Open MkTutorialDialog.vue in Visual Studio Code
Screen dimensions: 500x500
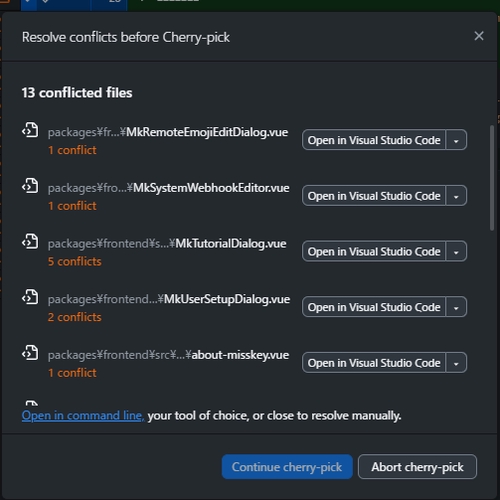pyautogui.click(x=374, y=251)
